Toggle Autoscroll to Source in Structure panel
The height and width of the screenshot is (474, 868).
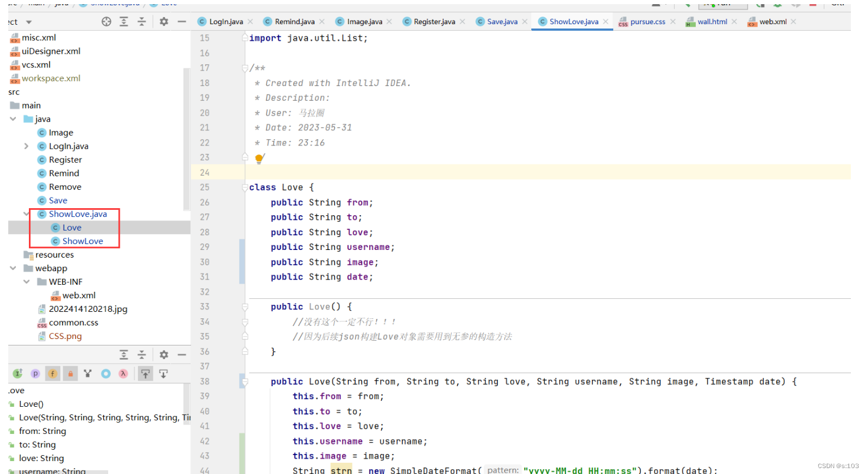click(144, 373)
